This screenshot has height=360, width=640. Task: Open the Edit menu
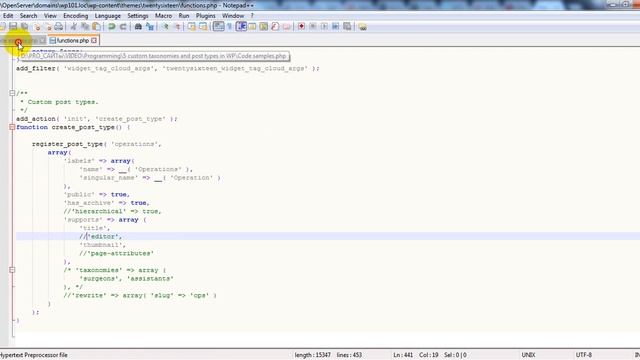(8, 16)
